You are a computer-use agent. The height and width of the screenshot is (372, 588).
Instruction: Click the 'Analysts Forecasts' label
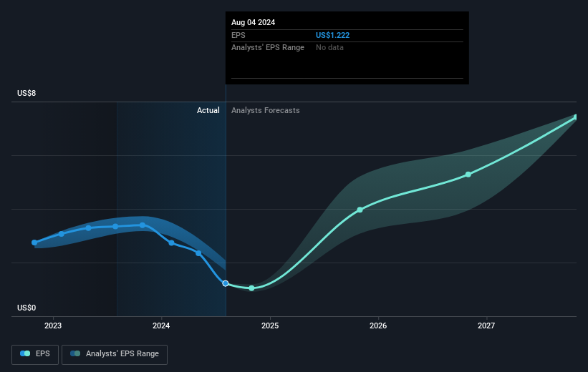[266, 110]
